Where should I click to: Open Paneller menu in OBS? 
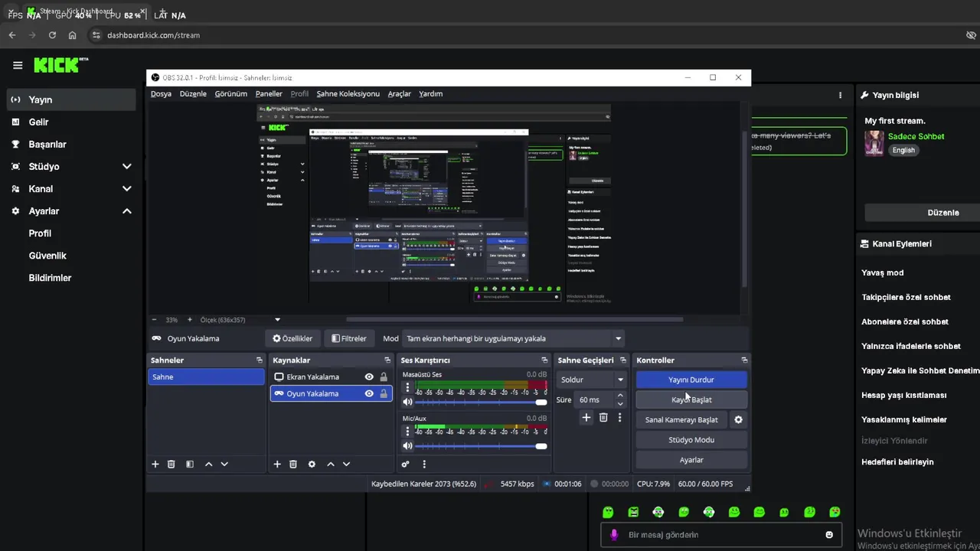[269, 93]
